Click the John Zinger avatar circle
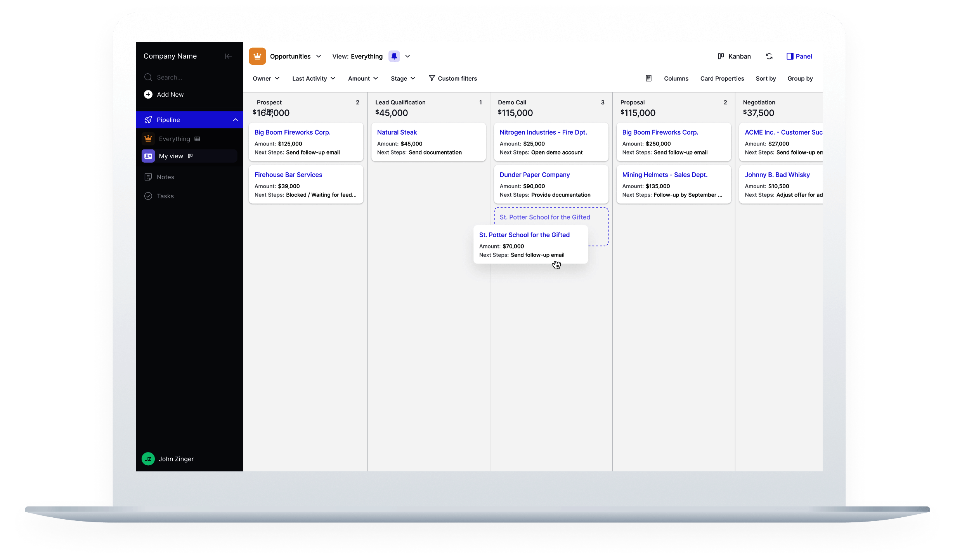Image resolution: width=955 pixels, height=560 pixels. click(x=148, y=459)
